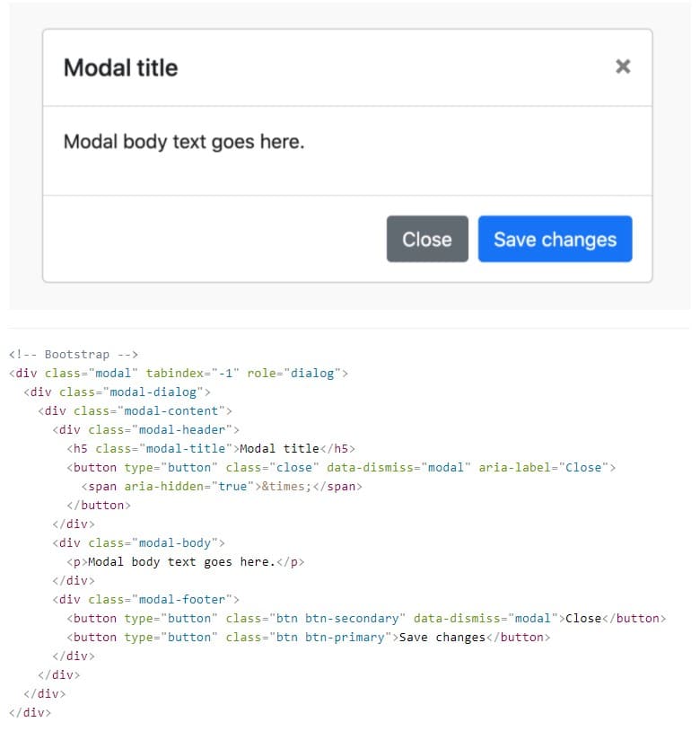Click the modal-content div code line
The width and height of the screenshot is (700, 731).
coord(135,410)
